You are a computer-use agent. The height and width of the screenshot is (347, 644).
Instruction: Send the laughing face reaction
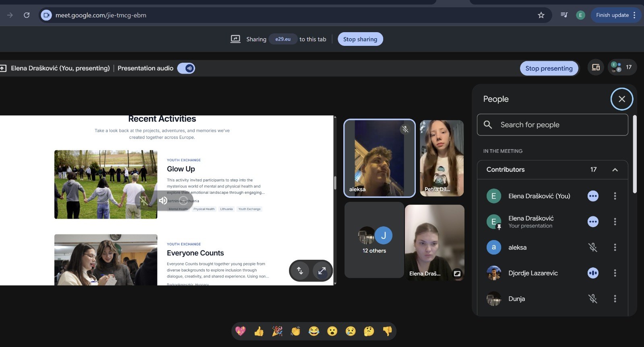coord(314,331)
